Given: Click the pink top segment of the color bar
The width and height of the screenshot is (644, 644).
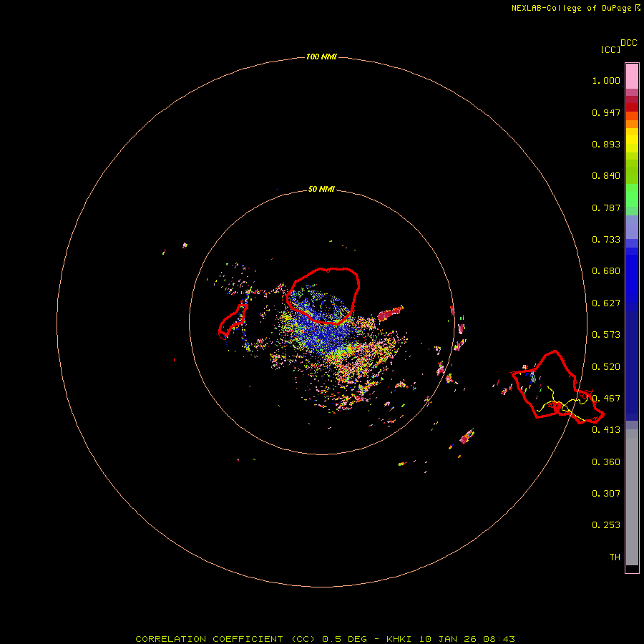Looking at the screenshot, I should [632, 77].
